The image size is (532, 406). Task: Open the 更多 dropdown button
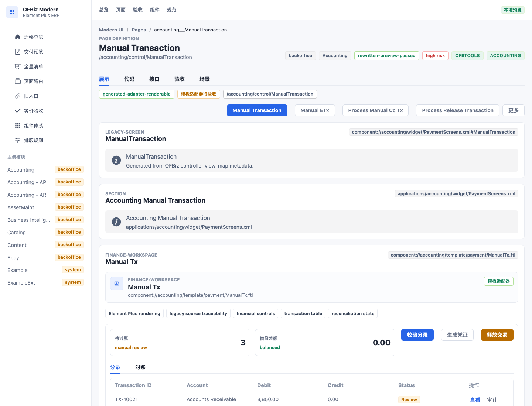(514, 110)
